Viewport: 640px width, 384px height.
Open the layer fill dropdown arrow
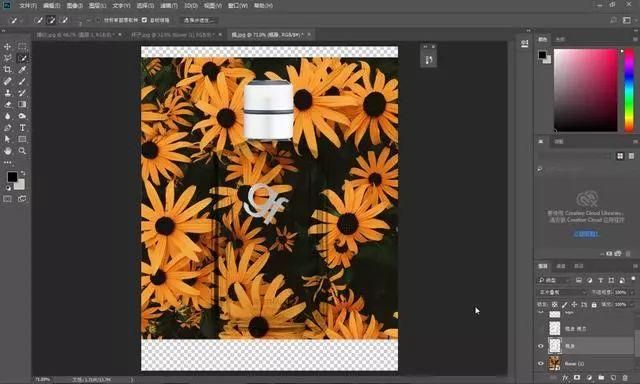point(631,305)
